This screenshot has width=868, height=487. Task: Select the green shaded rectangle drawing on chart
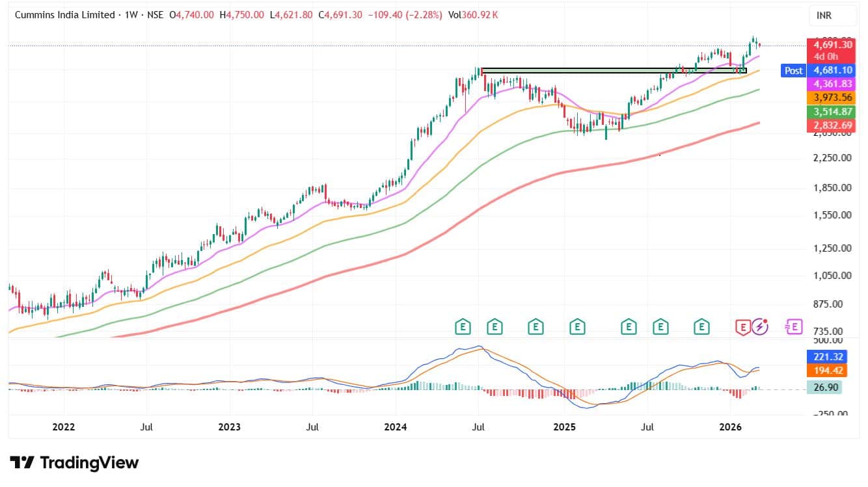(612, 70)
